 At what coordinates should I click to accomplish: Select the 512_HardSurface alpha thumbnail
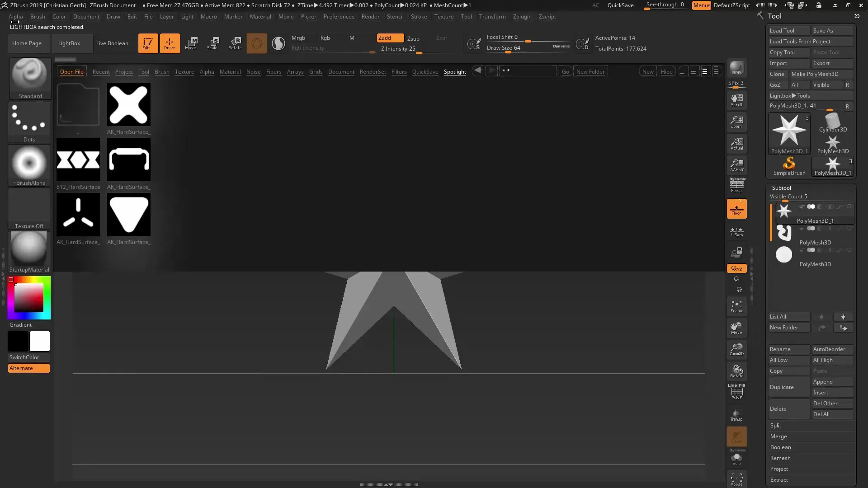click(78, 160)
